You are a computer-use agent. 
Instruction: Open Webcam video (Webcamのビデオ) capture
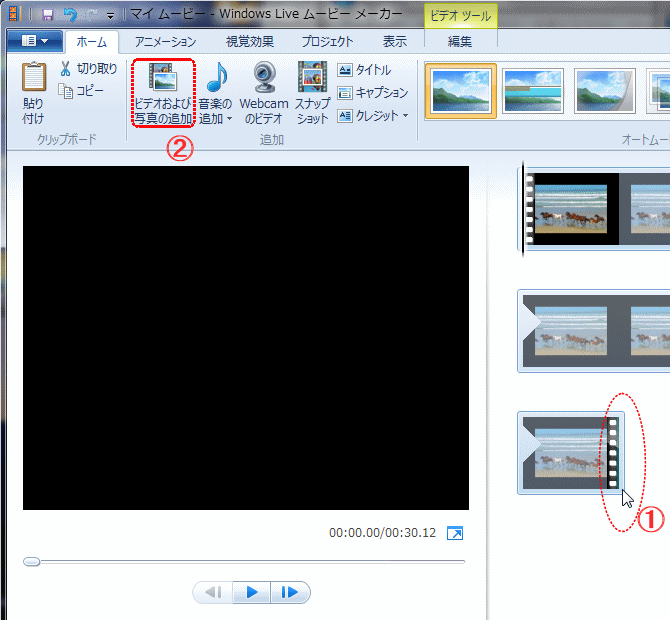pyautogui.click(x=264, y=93)
